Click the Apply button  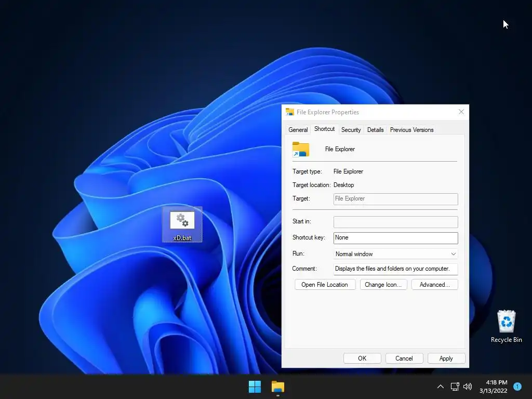click(x=446, y=358)
